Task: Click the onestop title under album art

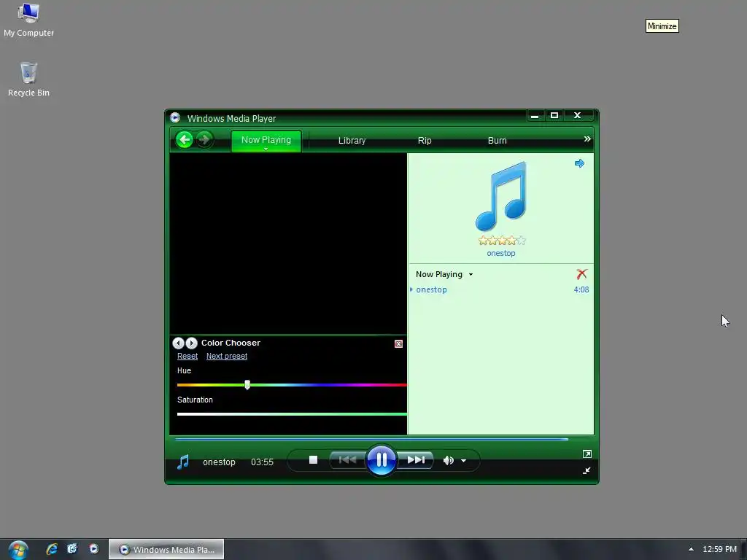Action: point(501,253)
